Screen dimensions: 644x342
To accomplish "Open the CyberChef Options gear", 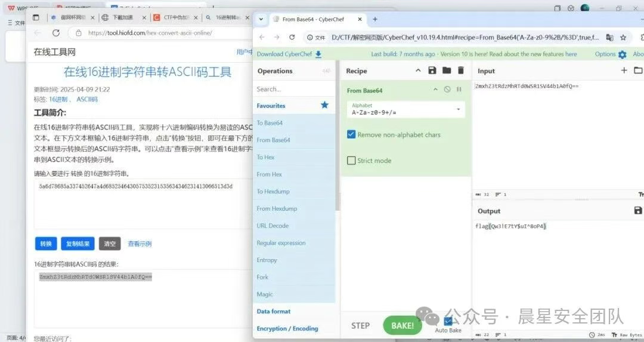I will [x=622, y=54].
